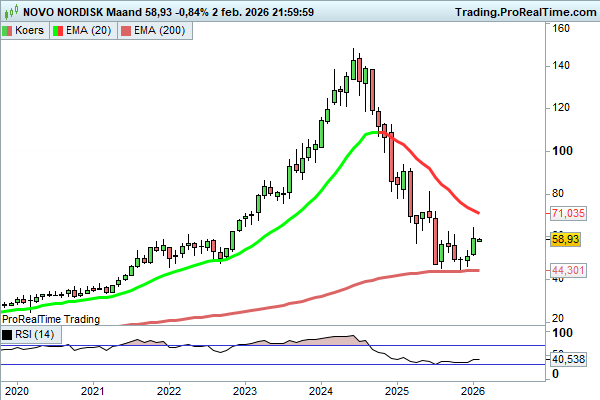
Task: Click the candlestick chart icon beside NOVO NORDISK
Action: coord(11,11)
